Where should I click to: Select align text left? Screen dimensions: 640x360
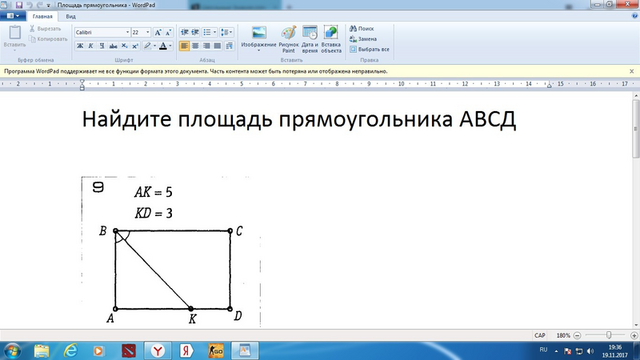184,46
